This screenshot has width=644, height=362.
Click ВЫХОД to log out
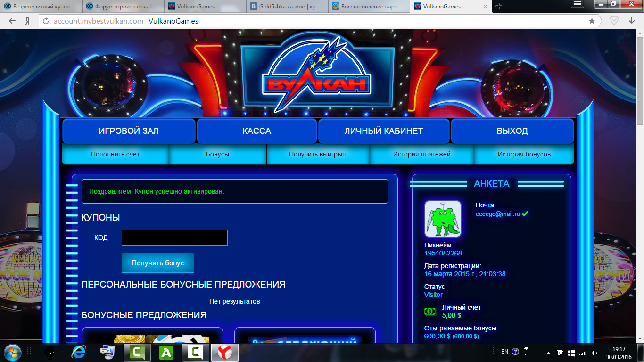coord(512,131)
